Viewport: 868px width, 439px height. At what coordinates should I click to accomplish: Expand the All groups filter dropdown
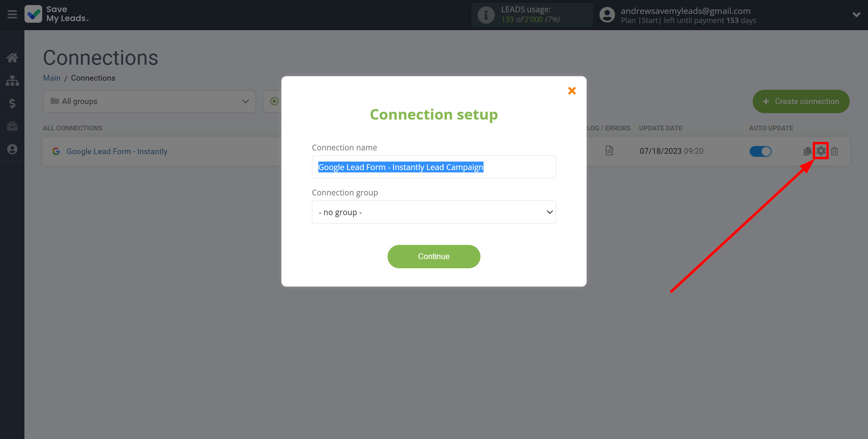[x=147, y=101]
